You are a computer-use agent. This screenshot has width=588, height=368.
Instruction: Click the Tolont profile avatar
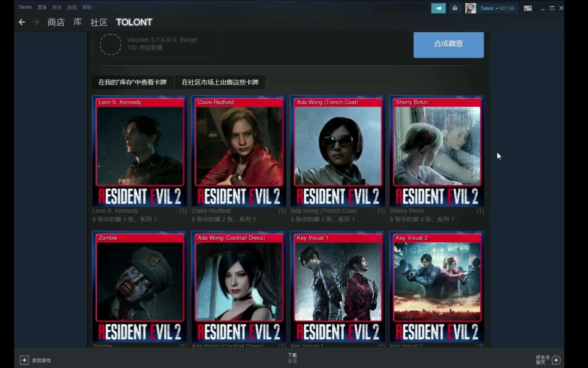[x=471, y=8]
